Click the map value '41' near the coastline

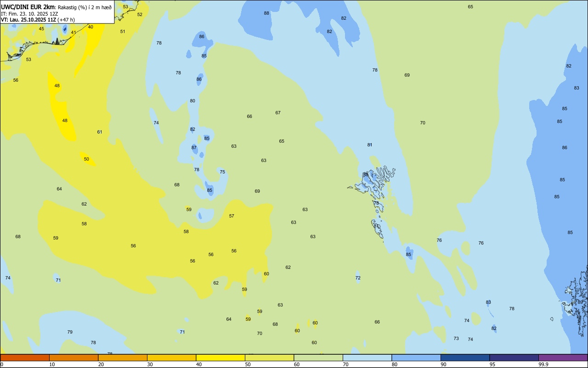point(73,33)
